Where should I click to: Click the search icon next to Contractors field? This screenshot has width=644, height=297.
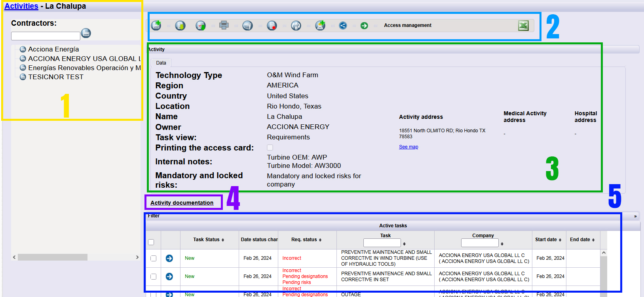(86, 33)
